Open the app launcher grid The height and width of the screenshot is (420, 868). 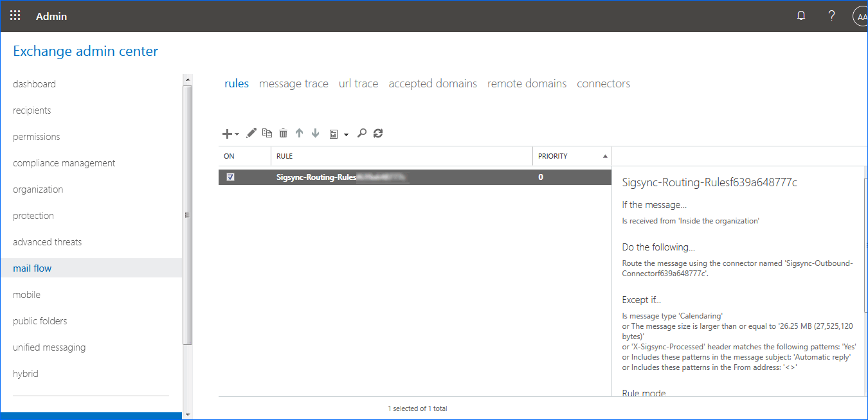click(x=15, y=16)
